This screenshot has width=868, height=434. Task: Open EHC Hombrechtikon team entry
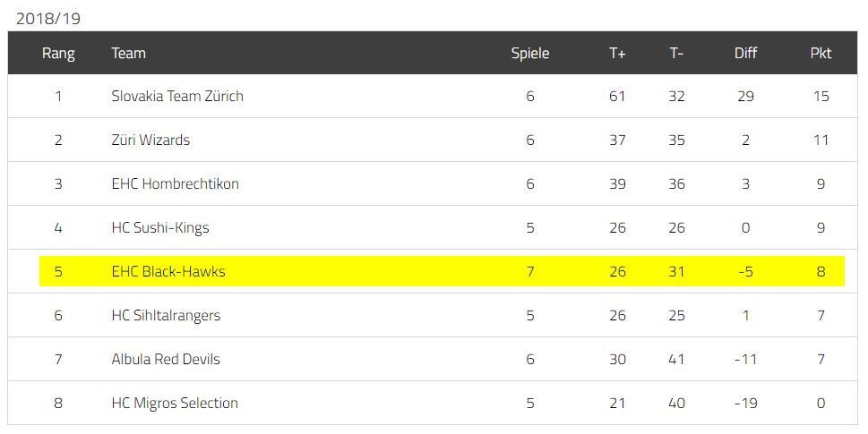pyautogui.click(x=175, y=183)
